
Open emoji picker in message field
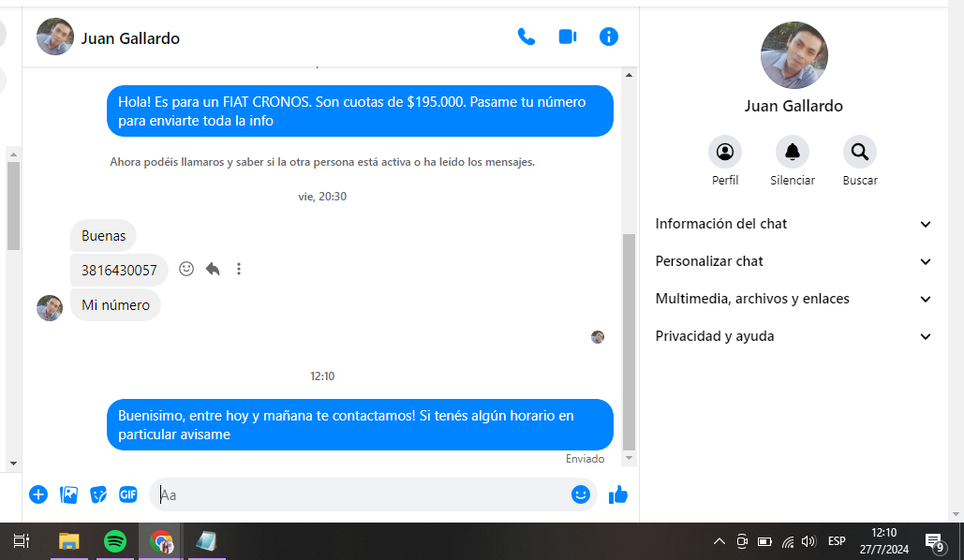click(581, 494)
